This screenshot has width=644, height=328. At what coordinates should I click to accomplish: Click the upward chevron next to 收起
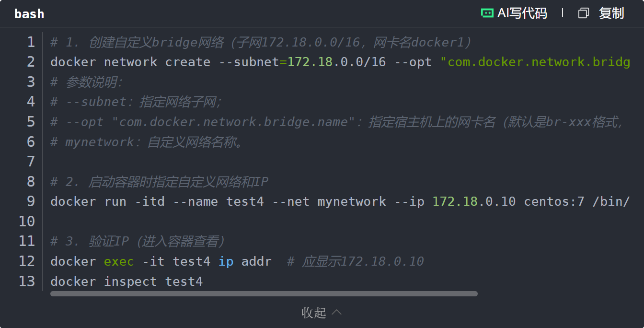click(x=337, y=312)
